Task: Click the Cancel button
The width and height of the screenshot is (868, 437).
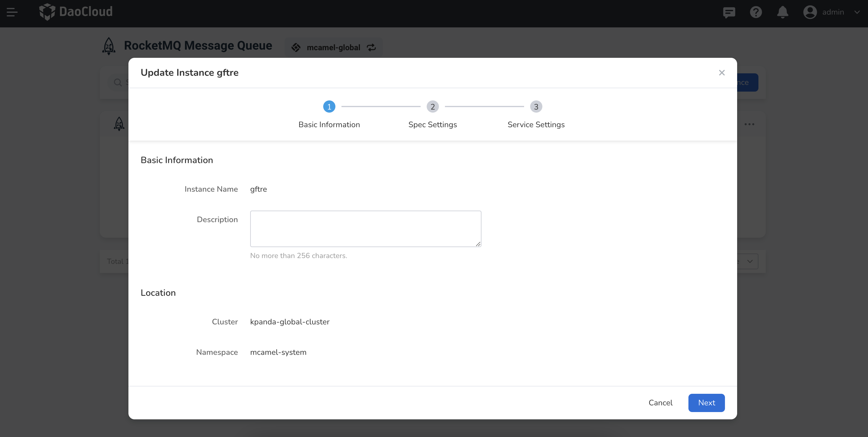Action: [x=660, y=403]
